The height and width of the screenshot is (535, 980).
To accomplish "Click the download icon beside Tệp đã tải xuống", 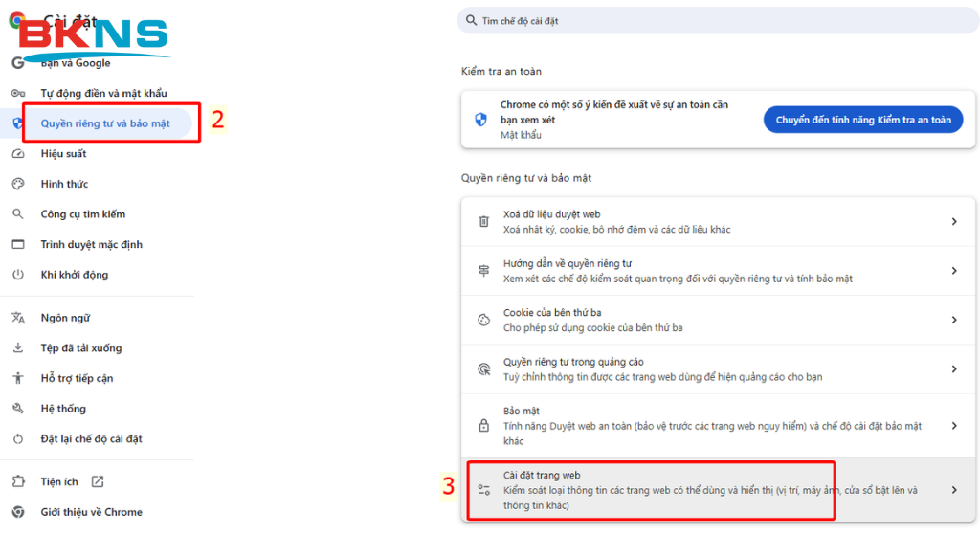I will coord(18,347).
